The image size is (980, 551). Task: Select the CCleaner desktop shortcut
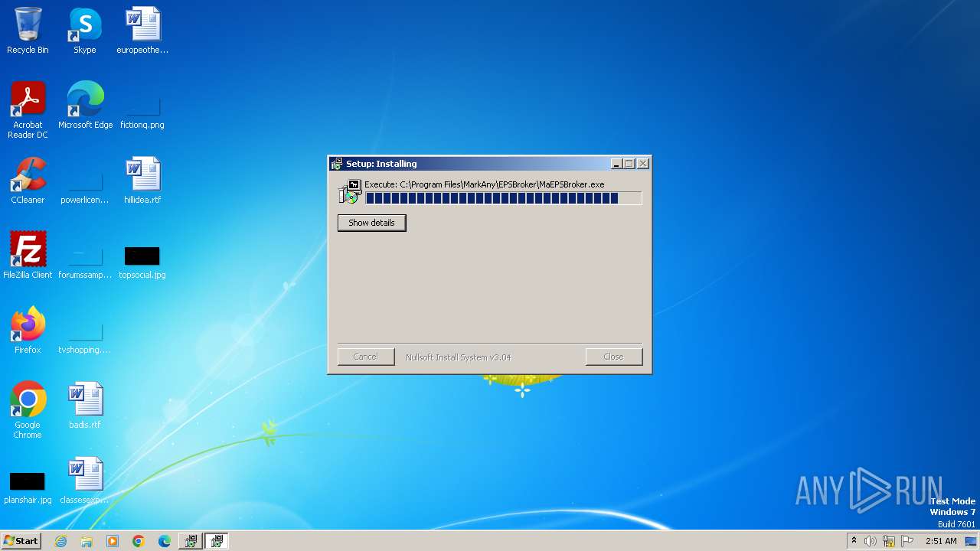pyautogui.click(x=28, y=181)
